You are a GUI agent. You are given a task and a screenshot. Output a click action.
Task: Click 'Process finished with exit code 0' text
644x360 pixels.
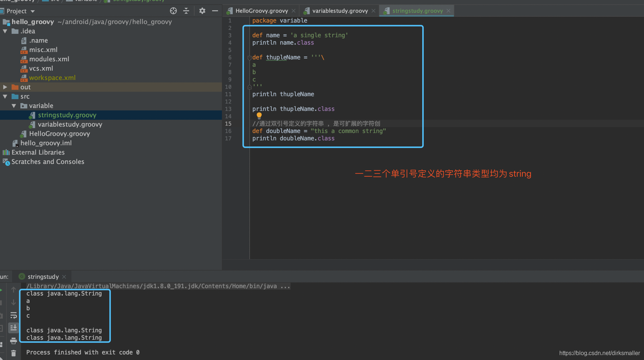click(83, 352)
